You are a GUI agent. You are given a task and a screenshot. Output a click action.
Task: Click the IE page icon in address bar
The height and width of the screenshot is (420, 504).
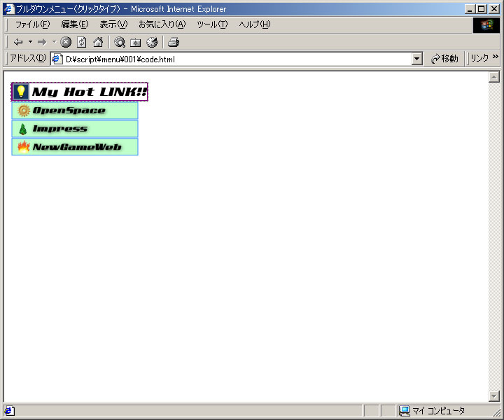(57, 59)
